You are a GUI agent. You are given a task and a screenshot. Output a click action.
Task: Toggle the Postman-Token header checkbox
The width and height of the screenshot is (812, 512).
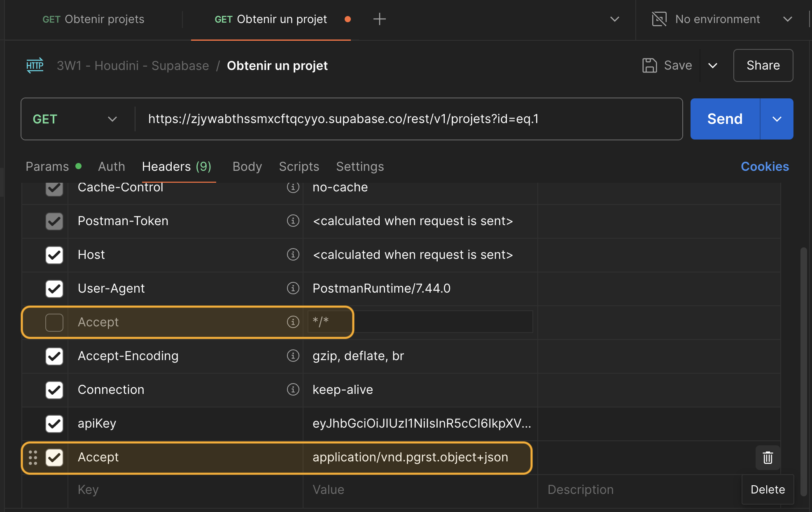tap(54, 221)
